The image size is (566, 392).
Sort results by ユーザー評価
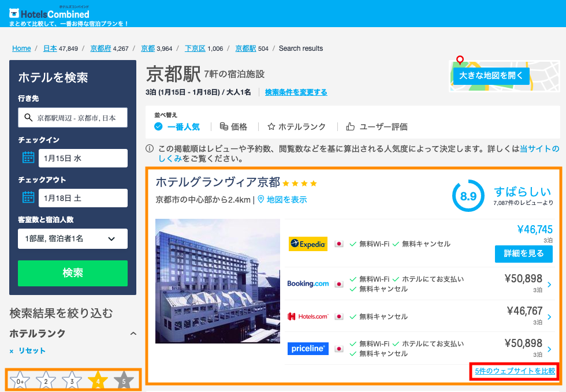pos(377,126)
